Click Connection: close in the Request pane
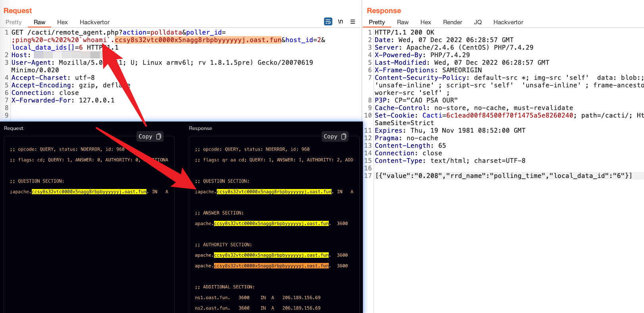644x313 pixels. (45, 93)
